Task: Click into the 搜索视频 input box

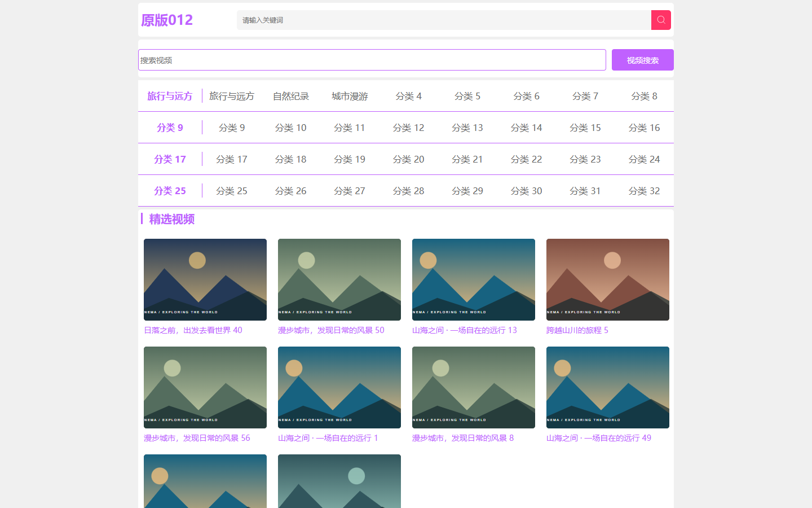Action: 372,60
